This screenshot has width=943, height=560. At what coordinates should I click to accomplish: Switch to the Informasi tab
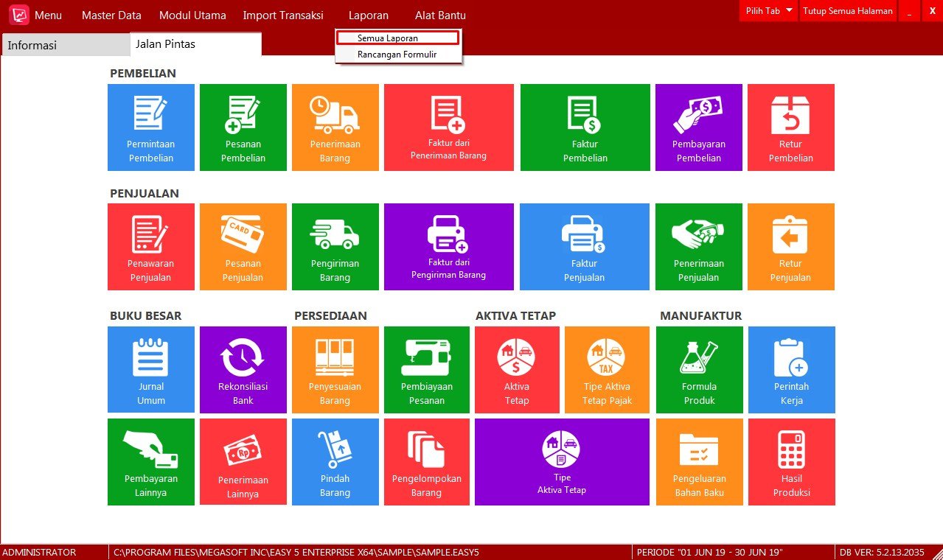65,45
